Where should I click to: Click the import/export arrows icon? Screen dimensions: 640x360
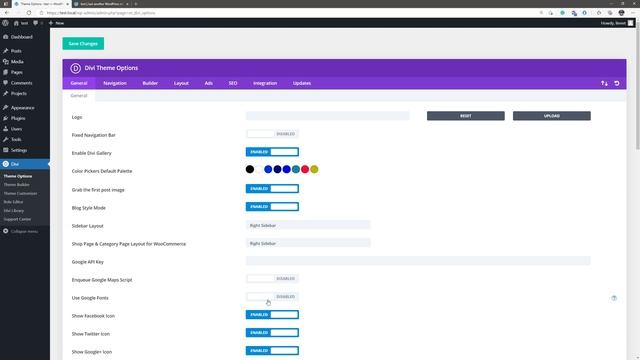pos(604,83)
